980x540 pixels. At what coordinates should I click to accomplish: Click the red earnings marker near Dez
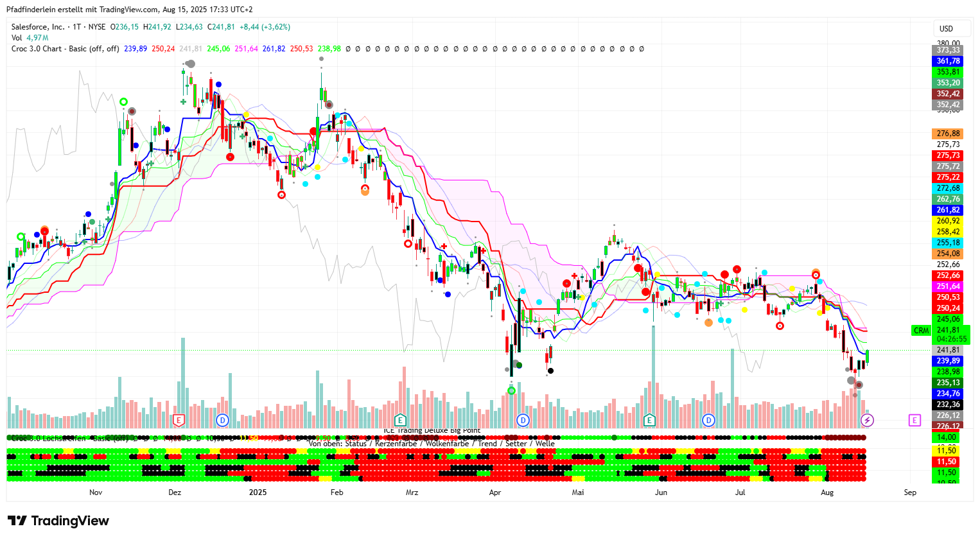[179, 421]
